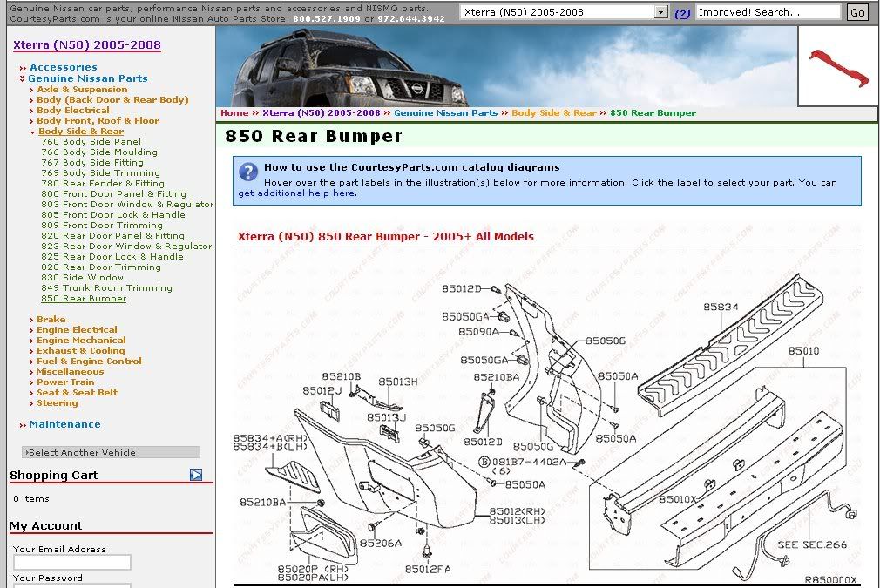Expand Body (Back Door & Rear Body) section
The height and width of the screenshot is (588, 880).
pyautogui.click(x=112, y=100)
